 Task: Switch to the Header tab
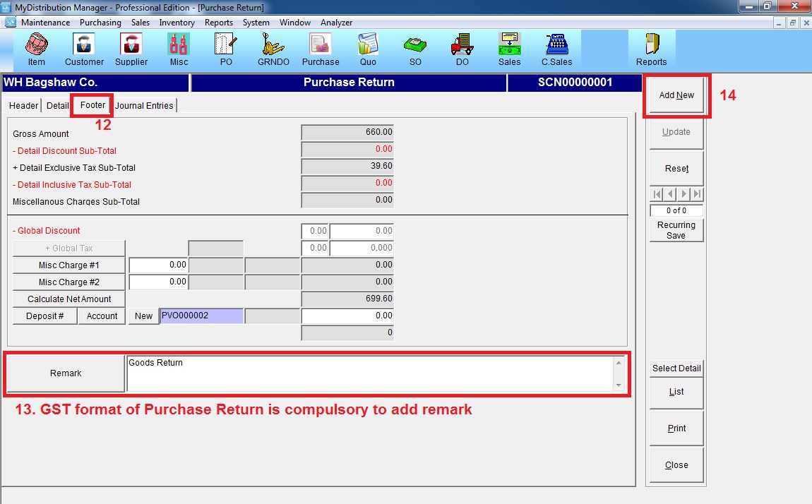(23, 106)
